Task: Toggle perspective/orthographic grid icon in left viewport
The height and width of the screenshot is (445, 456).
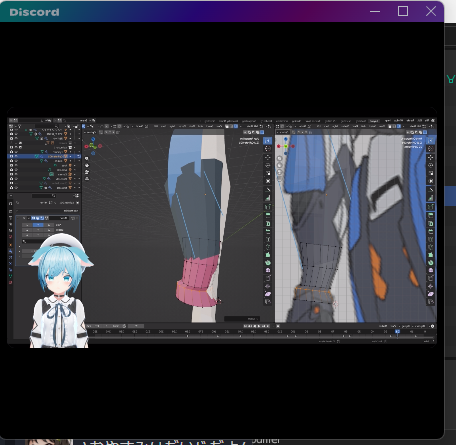Action: tap(87, 178)
